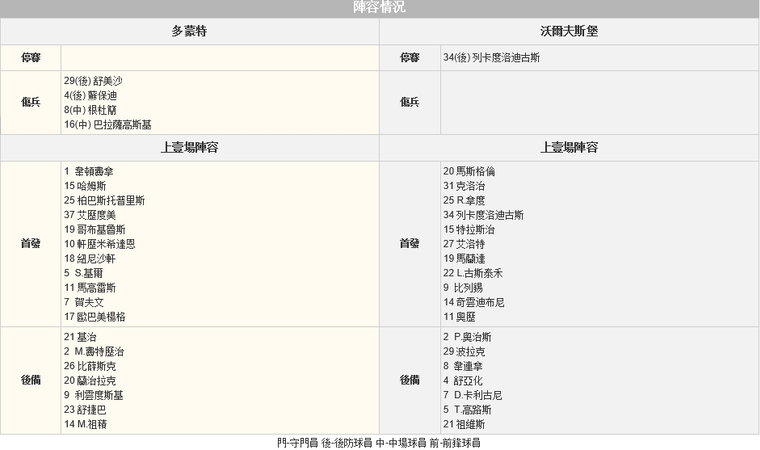Click '首發' label in the 沃爾夫斯堡 column

410,244
